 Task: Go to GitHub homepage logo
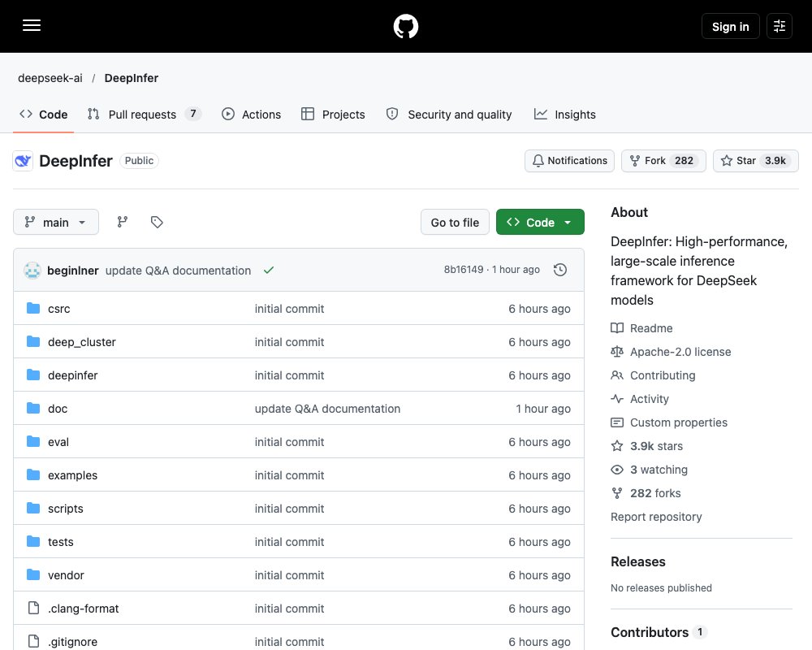[405, 26]
